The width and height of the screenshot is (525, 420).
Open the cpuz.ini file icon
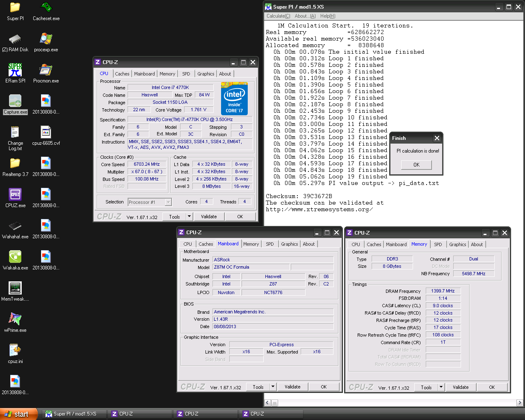[x=15, y=354]
